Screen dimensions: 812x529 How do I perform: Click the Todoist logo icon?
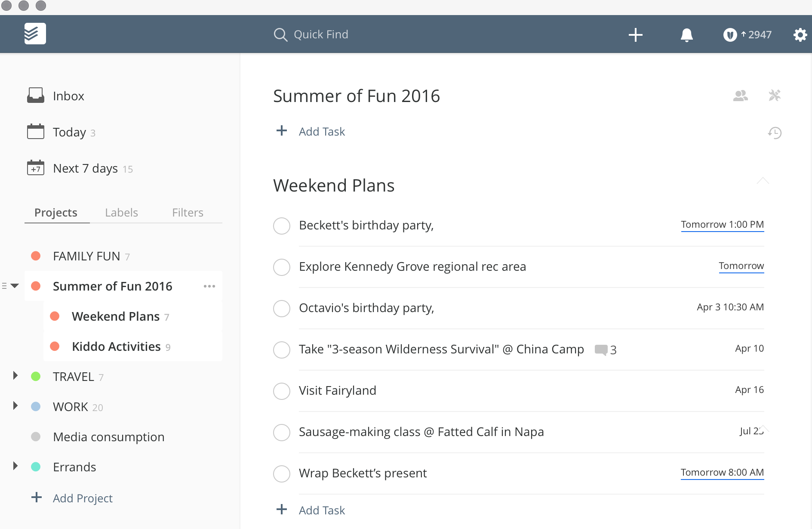[35, 33]
